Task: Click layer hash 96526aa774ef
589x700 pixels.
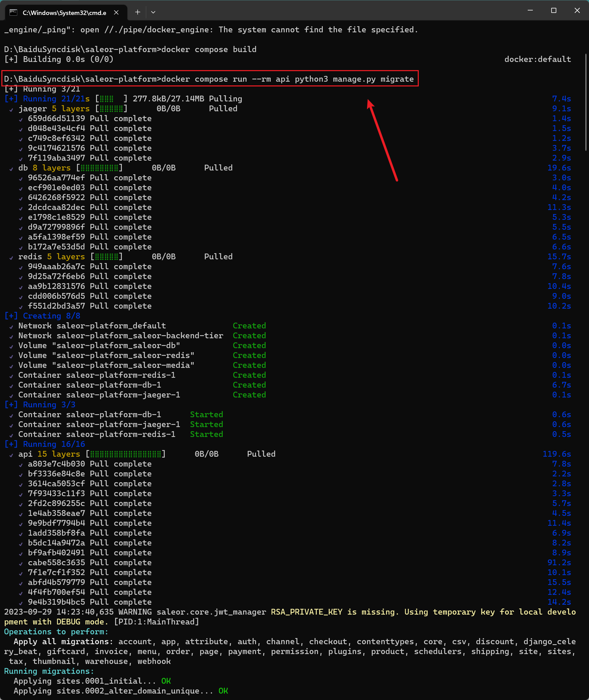Action: click(x=57, y=178)
